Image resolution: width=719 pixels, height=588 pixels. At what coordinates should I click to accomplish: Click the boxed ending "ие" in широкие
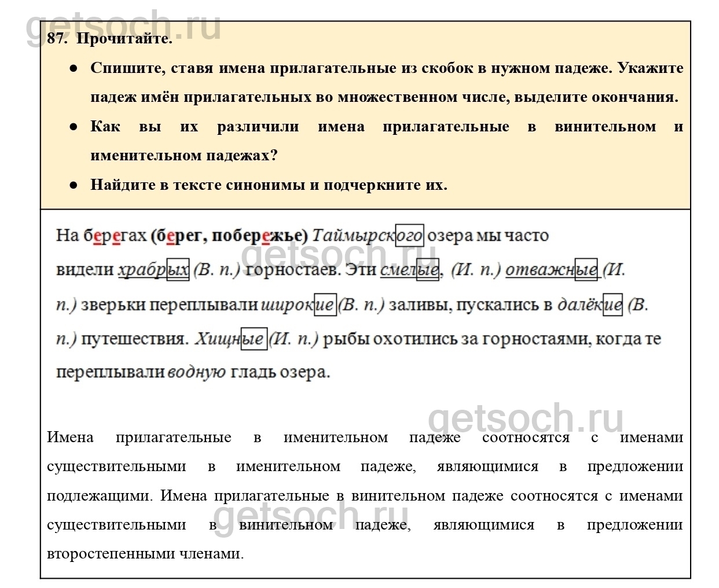[x=325, y=304]
